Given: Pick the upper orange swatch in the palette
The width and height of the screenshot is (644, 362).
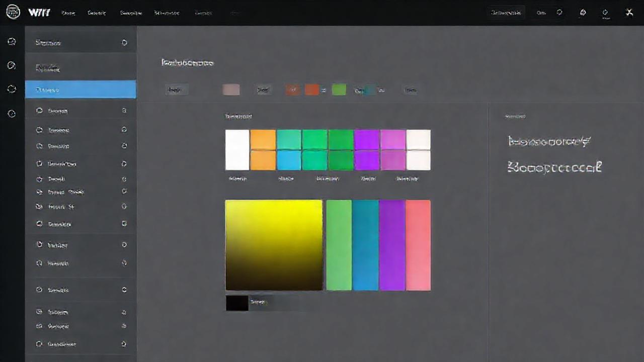Looking at the screenshot, I should [263, 140].
